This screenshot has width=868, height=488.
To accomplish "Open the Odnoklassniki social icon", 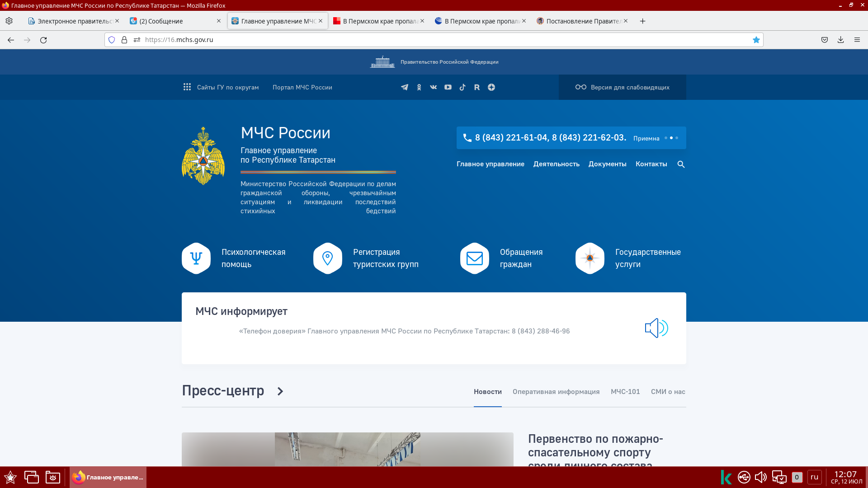I will [x=419, y=87].
